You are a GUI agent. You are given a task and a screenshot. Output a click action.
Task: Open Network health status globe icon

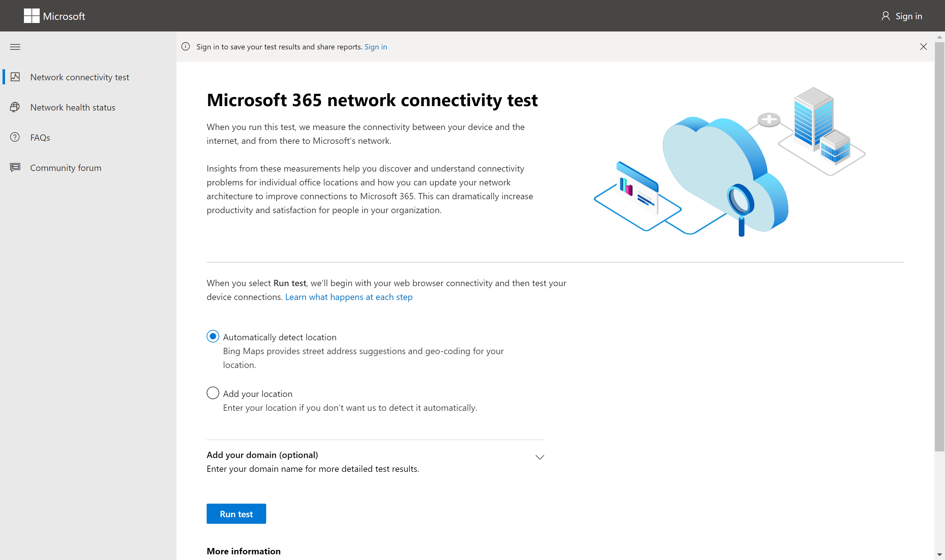click(15, 107)
